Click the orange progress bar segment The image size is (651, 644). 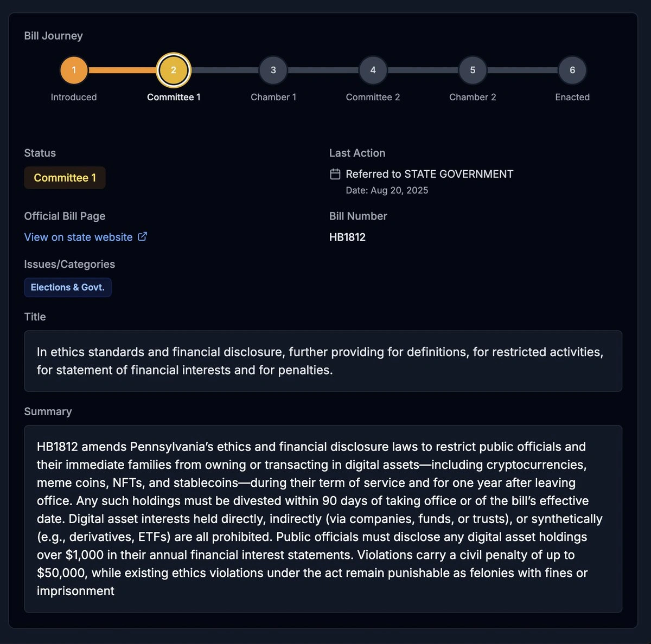(x=123, y=70)
